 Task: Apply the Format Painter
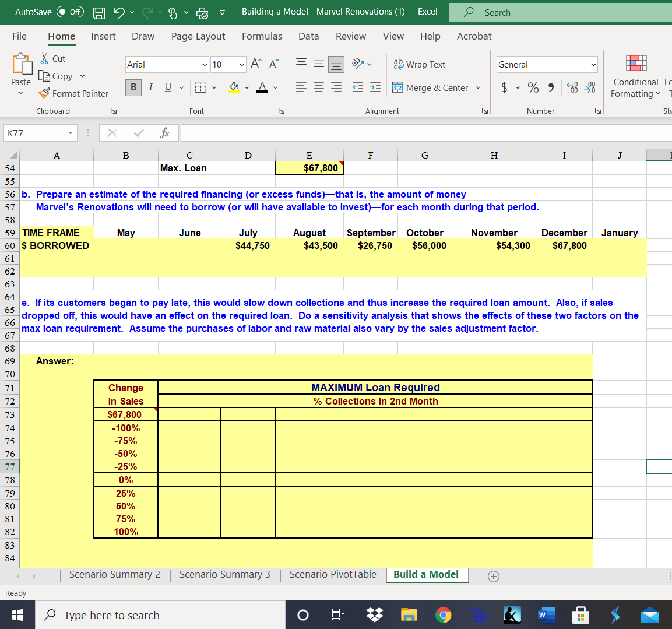click(x=74, y=93)
